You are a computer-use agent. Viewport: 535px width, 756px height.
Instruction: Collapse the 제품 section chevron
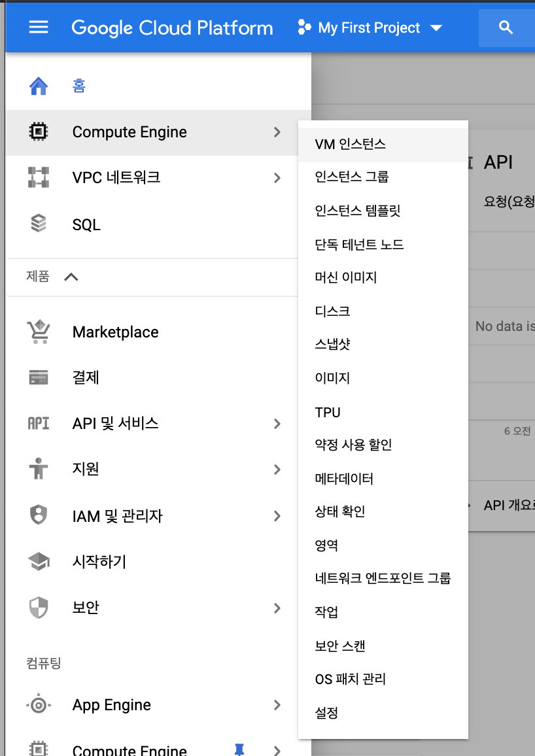71,277
